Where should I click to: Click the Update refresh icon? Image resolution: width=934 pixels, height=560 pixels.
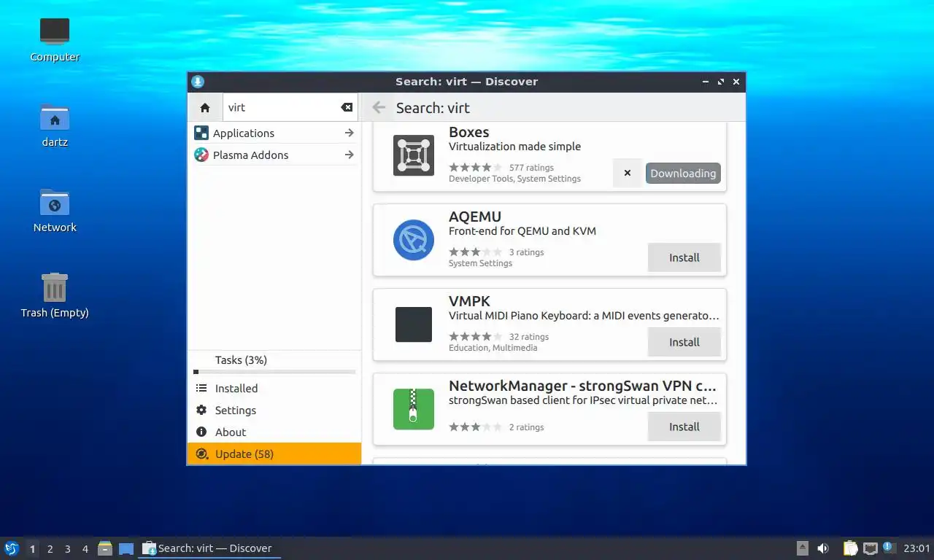201,454
